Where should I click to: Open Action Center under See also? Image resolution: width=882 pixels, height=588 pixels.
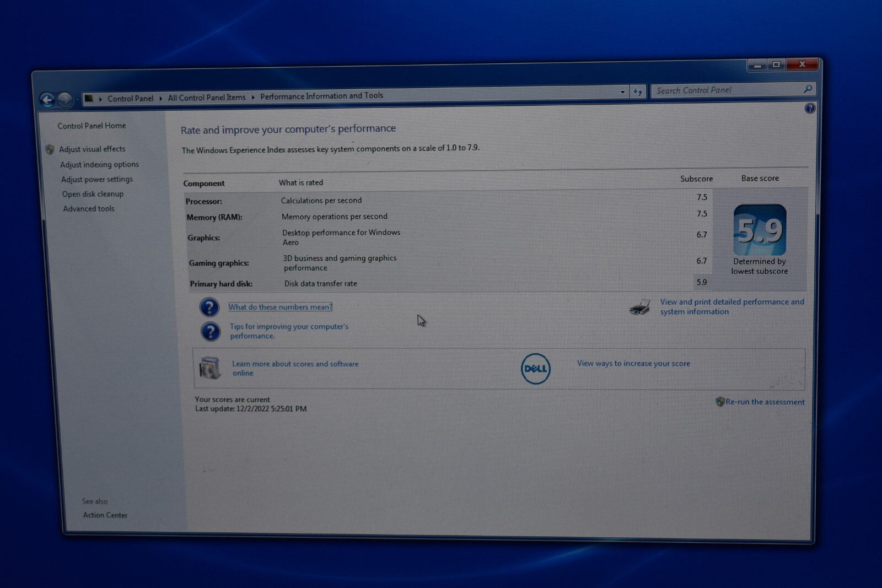(105, 515)
